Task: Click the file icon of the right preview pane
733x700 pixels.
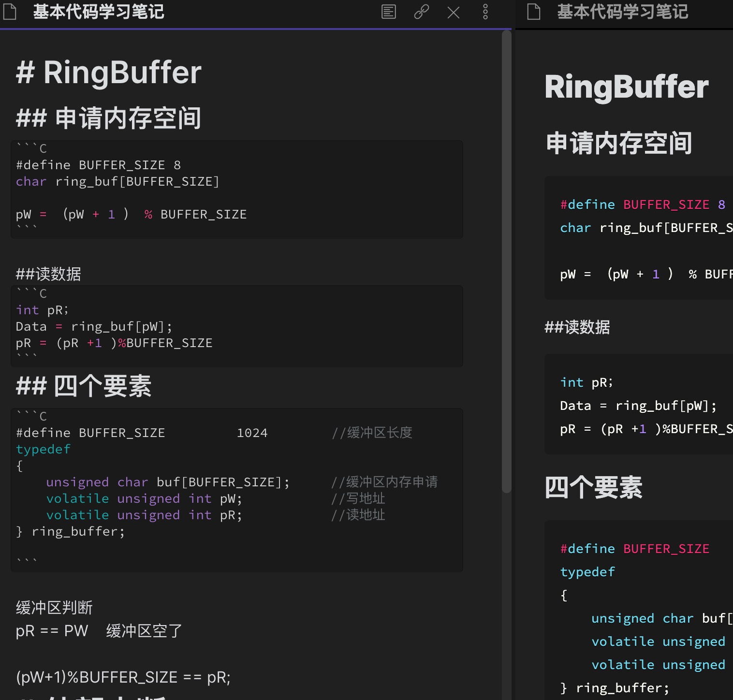Action: (534, 12)
